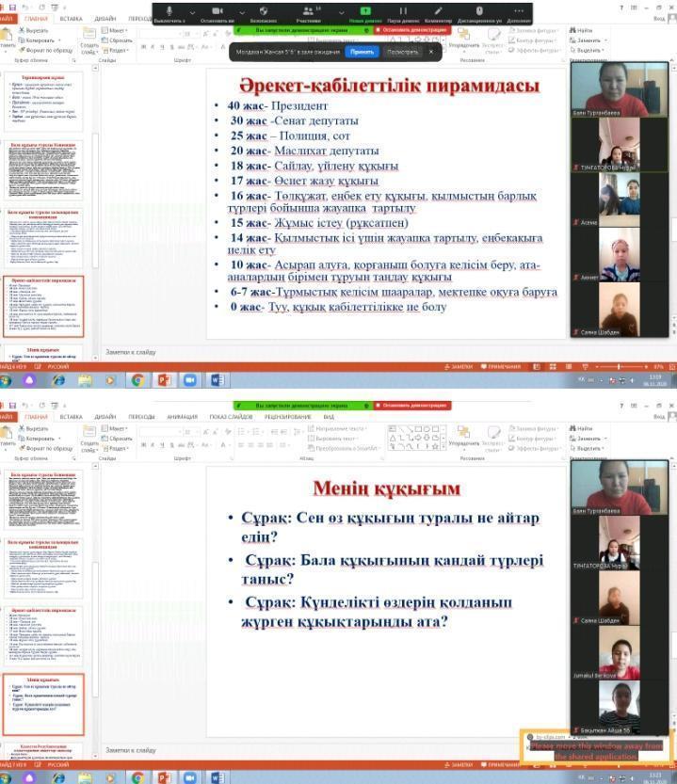Viewport: 677px width, 784px height.
Task: Click the Дистанционное управление remote control icon
Action: coord(479,13)
